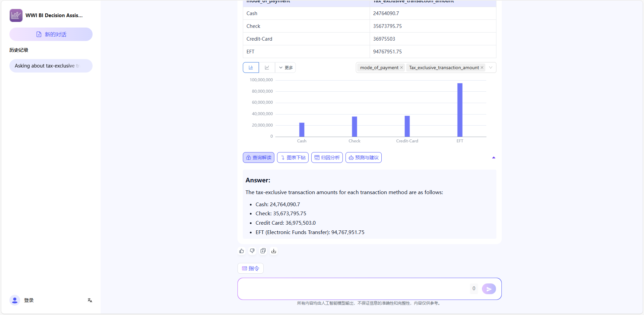
Task: Expand the chart field selector dropdown arrow
Action: tap(491, 67)
